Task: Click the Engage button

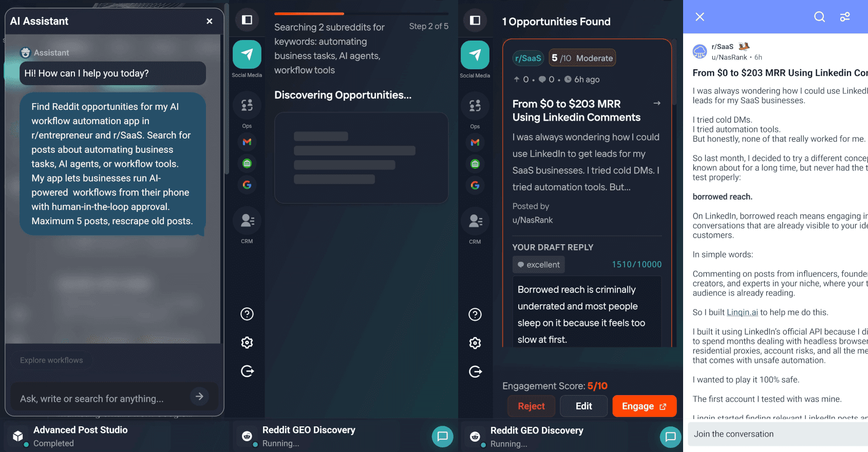Action: (x=644, y=406)
